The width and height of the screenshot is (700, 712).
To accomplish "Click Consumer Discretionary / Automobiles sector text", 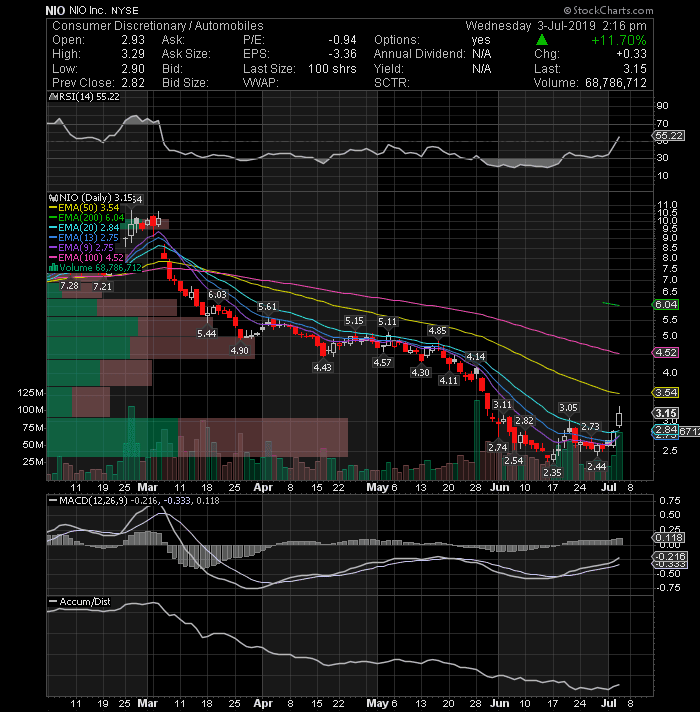I will [x=158, y=26].
